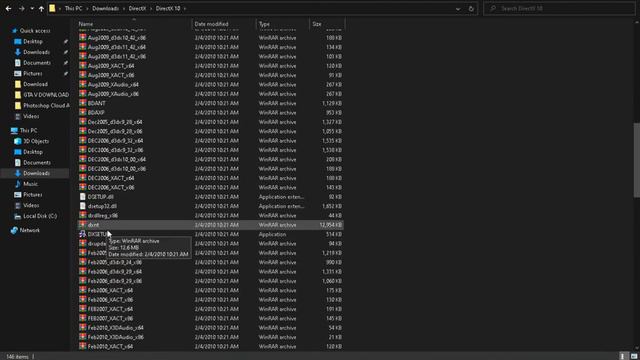Select file name Feb2010_X3DAudio_x86
This screenshot has width=640, height=360.
tap(116, 337)
